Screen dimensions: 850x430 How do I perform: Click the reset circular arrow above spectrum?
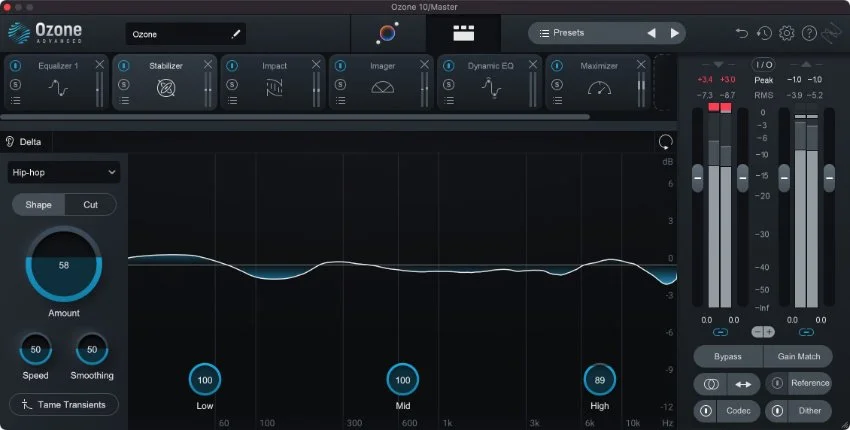click(x=666, y=142)
